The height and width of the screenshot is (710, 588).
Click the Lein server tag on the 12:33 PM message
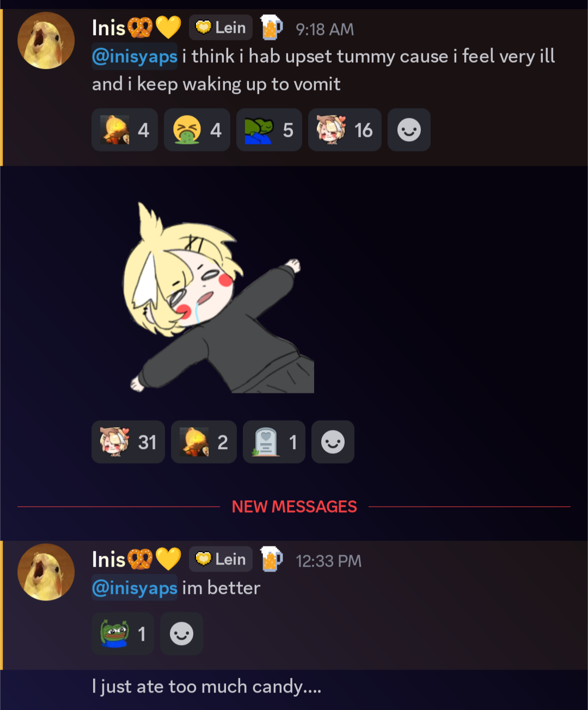coord(220,559)
